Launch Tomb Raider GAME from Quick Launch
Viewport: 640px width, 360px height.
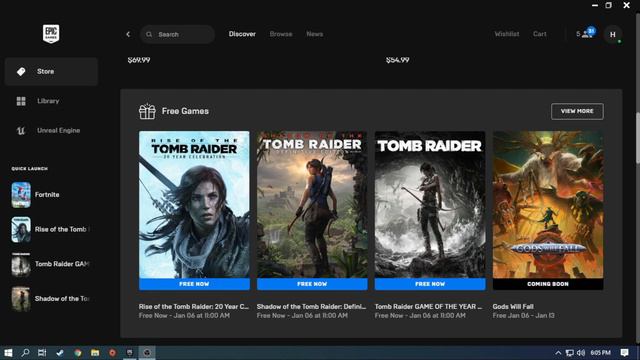[51, 264]
